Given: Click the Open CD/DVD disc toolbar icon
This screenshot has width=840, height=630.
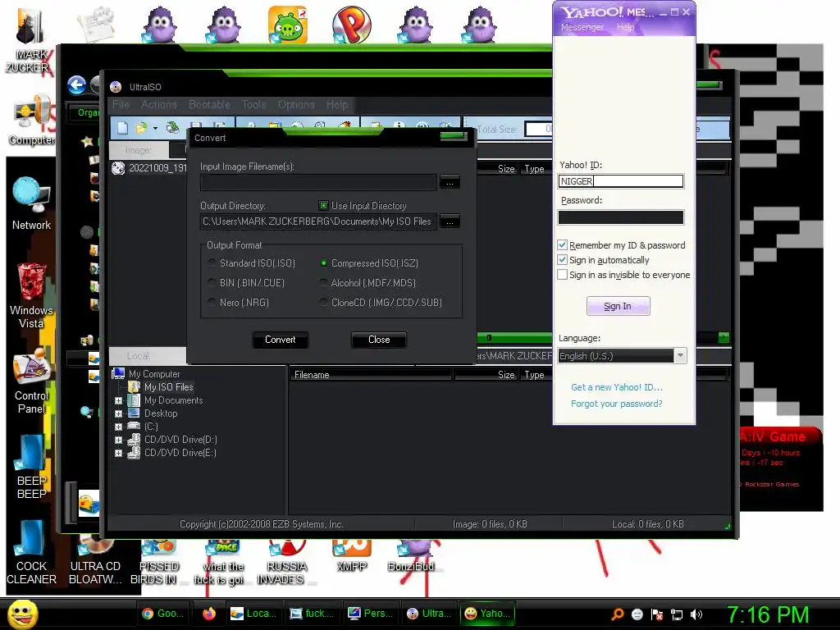Looking at the screenshot, I should point(172,127).
